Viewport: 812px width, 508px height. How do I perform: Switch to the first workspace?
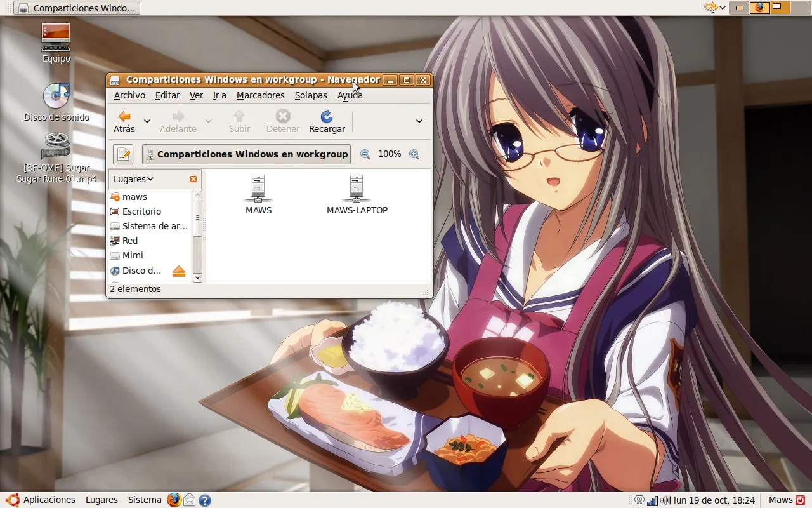(739, 8)
